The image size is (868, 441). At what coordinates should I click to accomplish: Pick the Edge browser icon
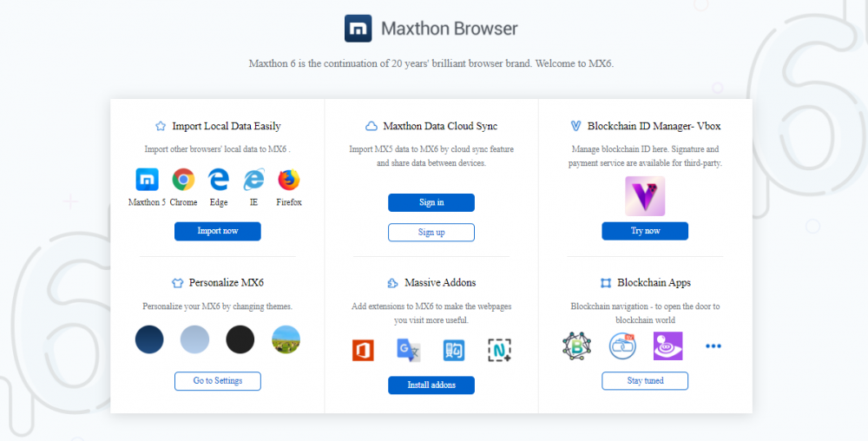218,180
